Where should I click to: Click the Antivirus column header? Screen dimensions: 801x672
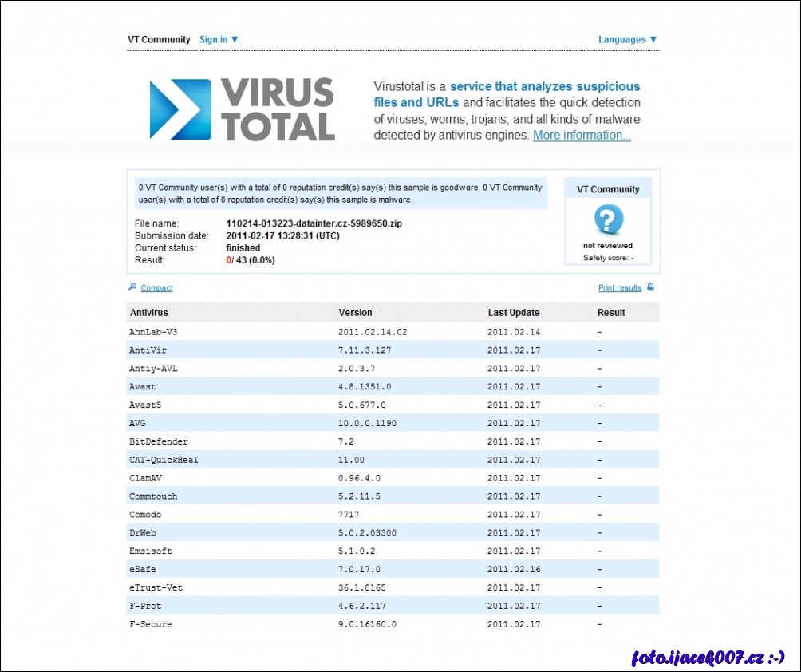[x=149, y=313]
